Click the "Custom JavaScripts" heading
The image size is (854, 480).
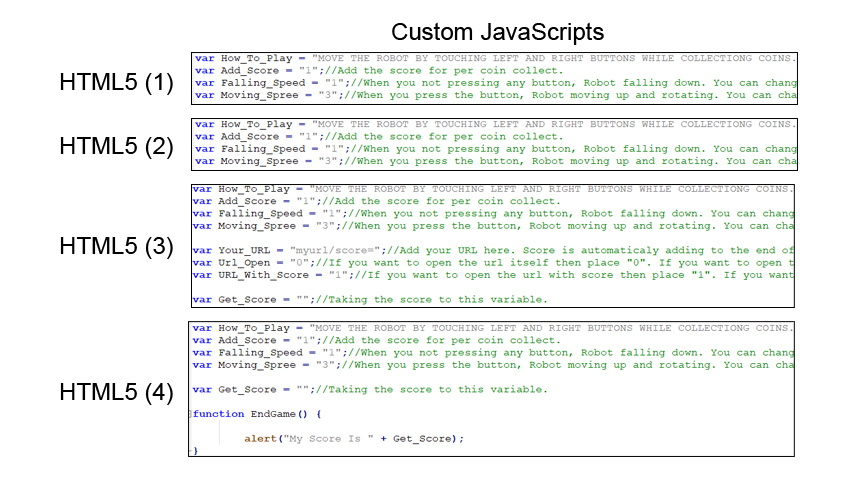[497, 32]
